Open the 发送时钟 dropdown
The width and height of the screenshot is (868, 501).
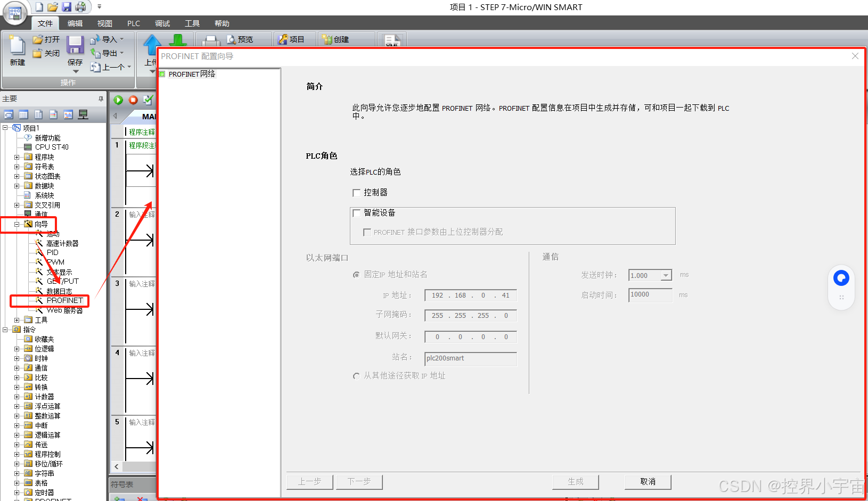pos(666,275)
